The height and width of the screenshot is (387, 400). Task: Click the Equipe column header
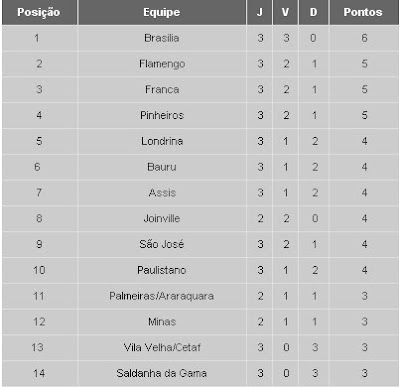(162, 12)
